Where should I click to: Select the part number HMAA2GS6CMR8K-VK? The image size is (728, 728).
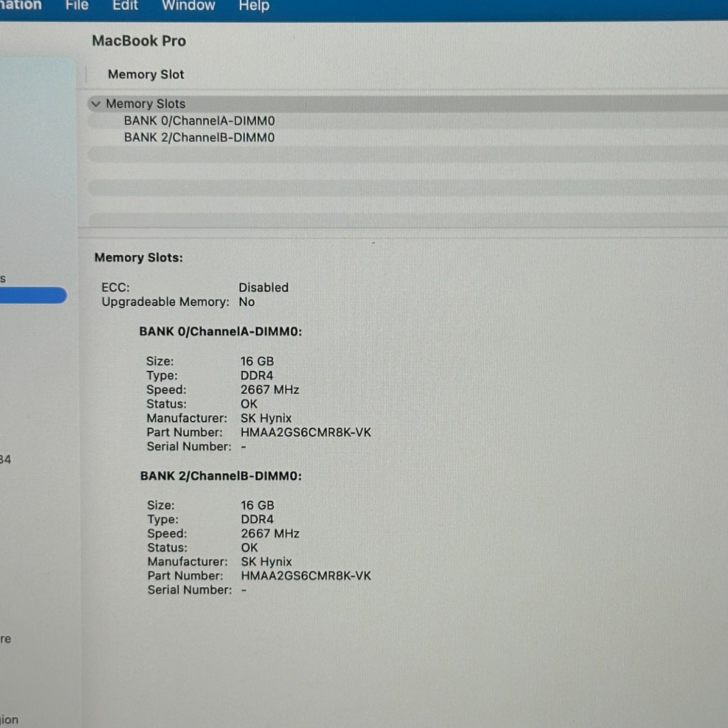[304, 432]
